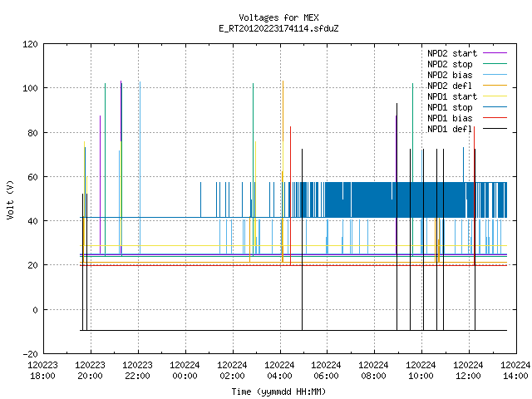Click the black NPD1 defl legend line
The height and width of the screenshot is (399, 532).
click(x=495, y=129)
